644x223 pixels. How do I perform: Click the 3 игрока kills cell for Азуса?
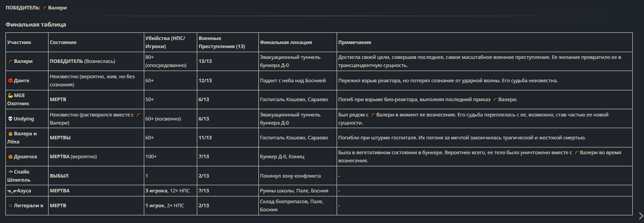[x=155, y=191]
